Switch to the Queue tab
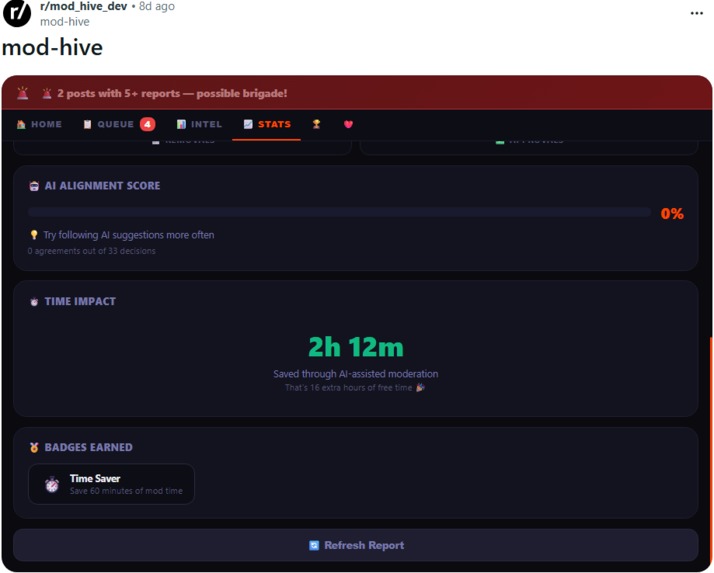The image size is (714, 573). [x=119, y=124]
